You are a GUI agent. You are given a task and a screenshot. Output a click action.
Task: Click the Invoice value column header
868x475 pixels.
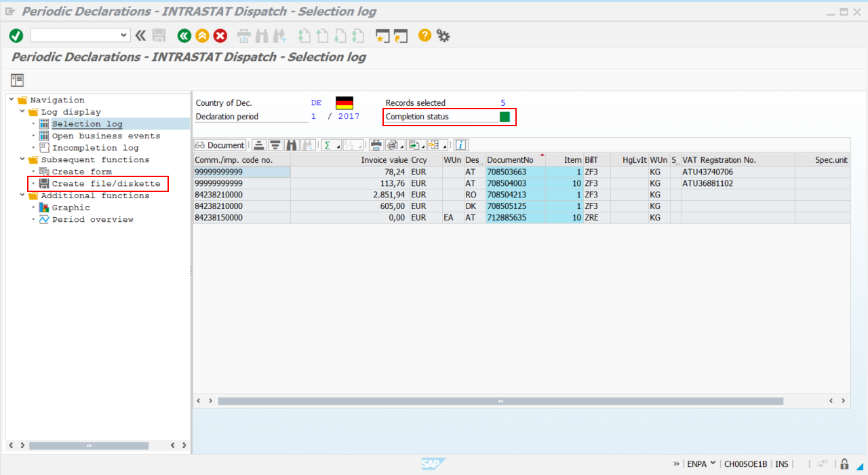(350, 160)
